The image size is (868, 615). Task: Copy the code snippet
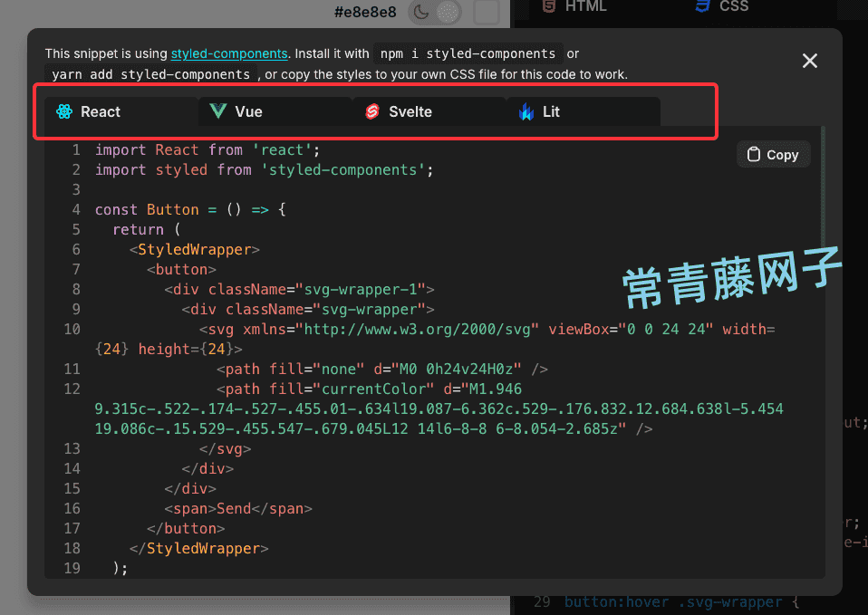tap(774, 155)
